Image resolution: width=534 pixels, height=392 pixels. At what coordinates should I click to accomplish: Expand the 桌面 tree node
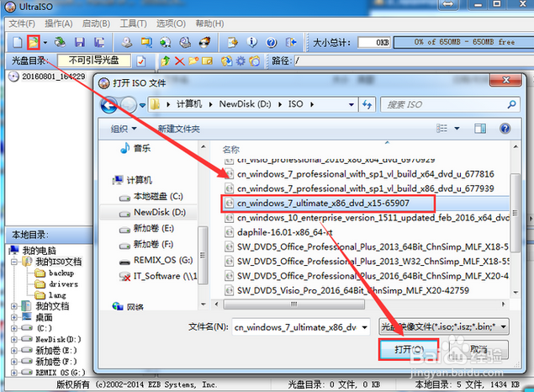(x=14, y=317)
